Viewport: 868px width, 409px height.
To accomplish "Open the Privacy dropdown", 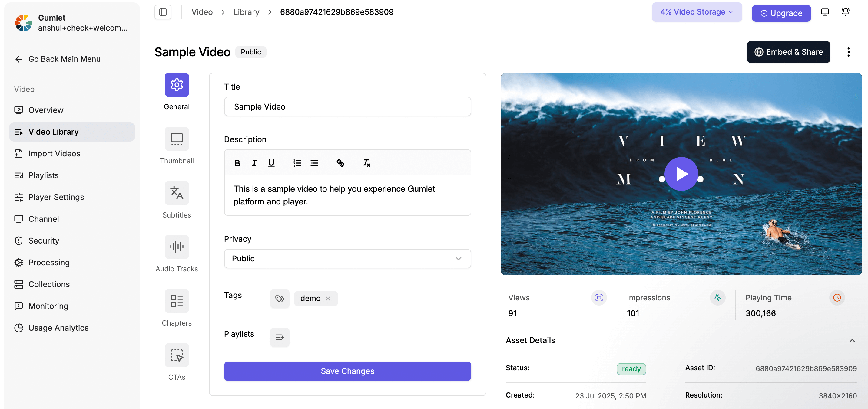I will pyautogui.click(x=347, y=259).
